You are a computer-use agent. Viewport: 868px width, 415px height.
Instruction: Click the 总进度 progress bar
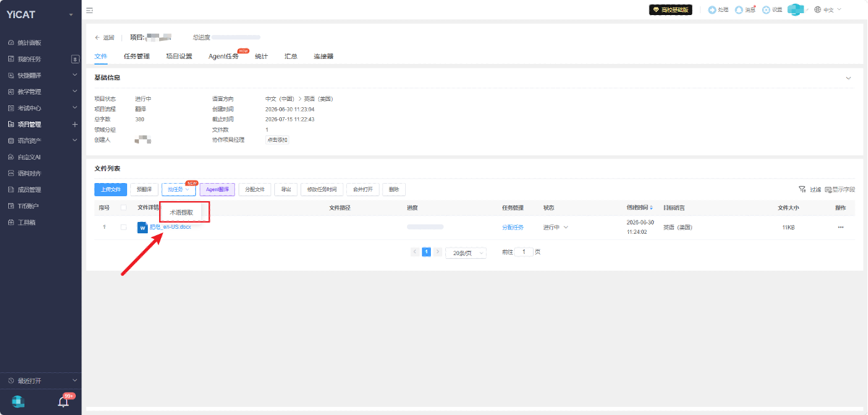pyautogui.click(x=235, y=38)
